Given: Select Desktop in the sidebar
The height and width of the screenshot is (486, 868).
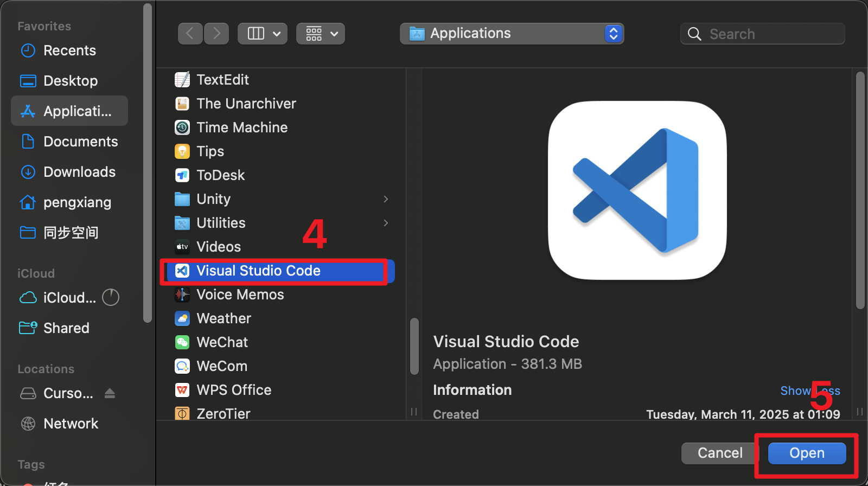Looking at the screenshot, I should click(69, 81).
